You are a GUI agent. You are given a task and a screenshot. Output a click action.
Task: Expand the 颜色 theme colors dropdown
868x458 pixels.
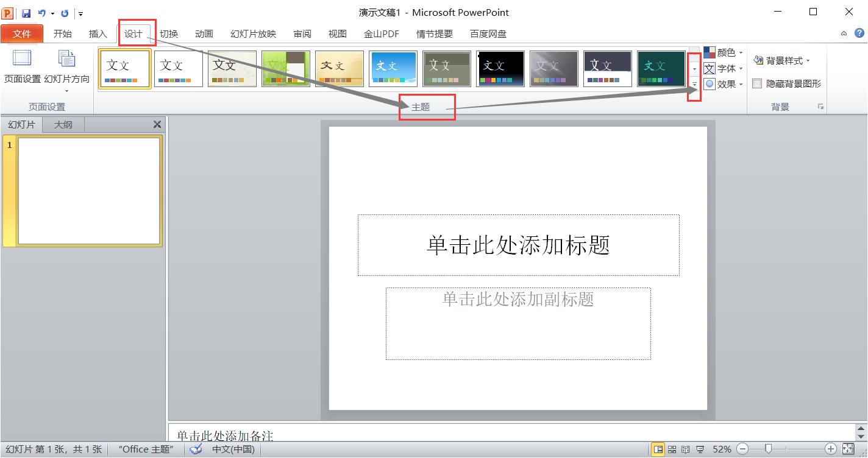724,53
